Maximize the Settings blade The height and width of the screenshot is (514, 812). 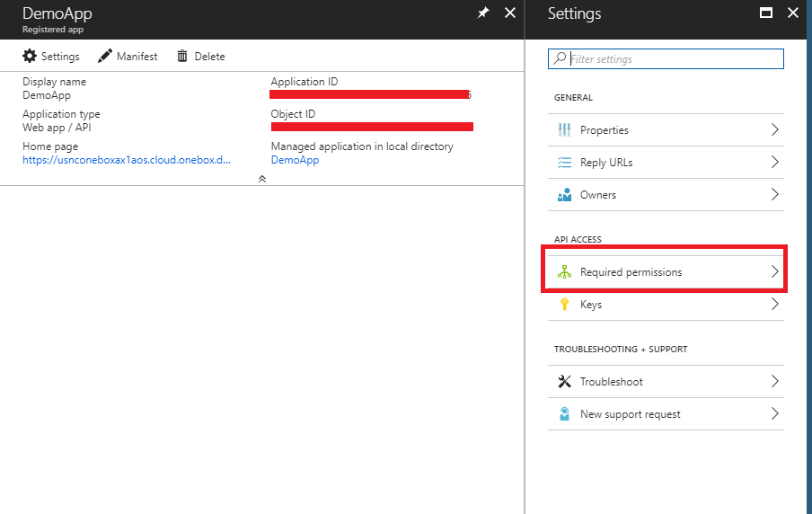click(x=766, y=13)
